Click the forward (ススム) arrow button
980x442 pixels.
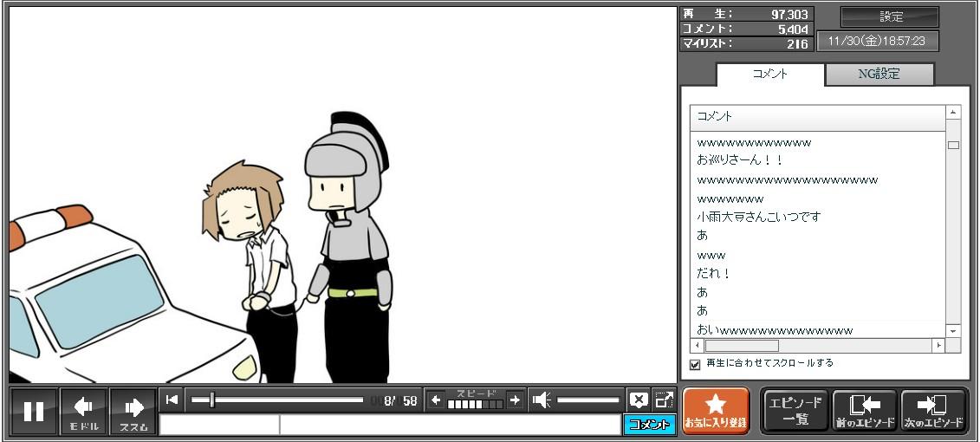point(133,412)
